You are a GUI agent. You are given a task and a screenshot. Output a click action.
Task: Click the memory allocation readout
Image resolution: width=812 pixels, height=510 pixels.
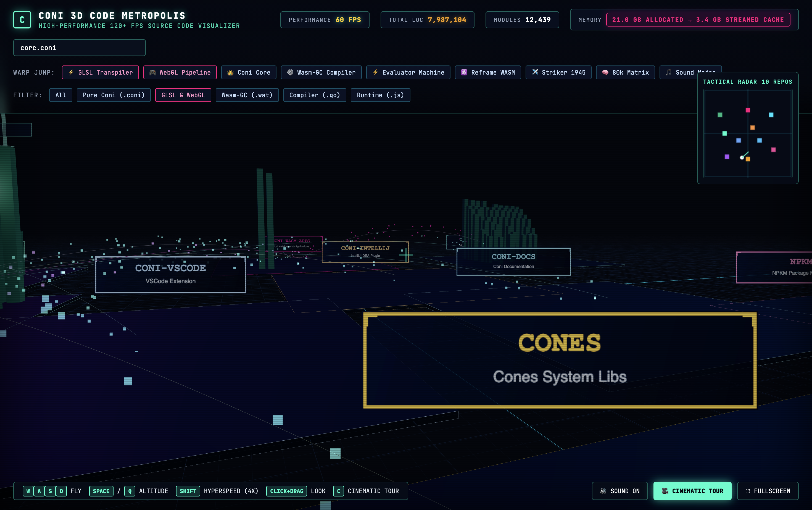tap(698, 20)
